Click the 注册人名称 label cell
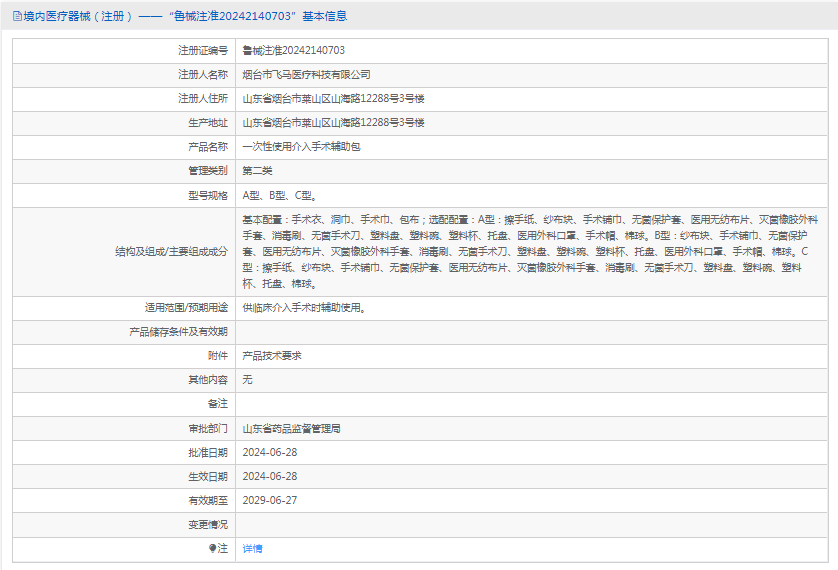This screenshot has height=570, width=838. pos(203,74)
